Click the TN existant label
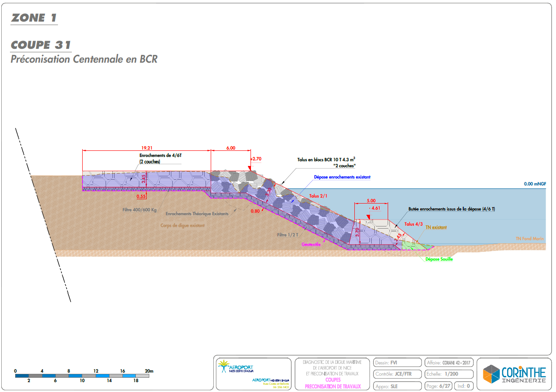Viewport: 556px width, 392px height. click(436, 227)
